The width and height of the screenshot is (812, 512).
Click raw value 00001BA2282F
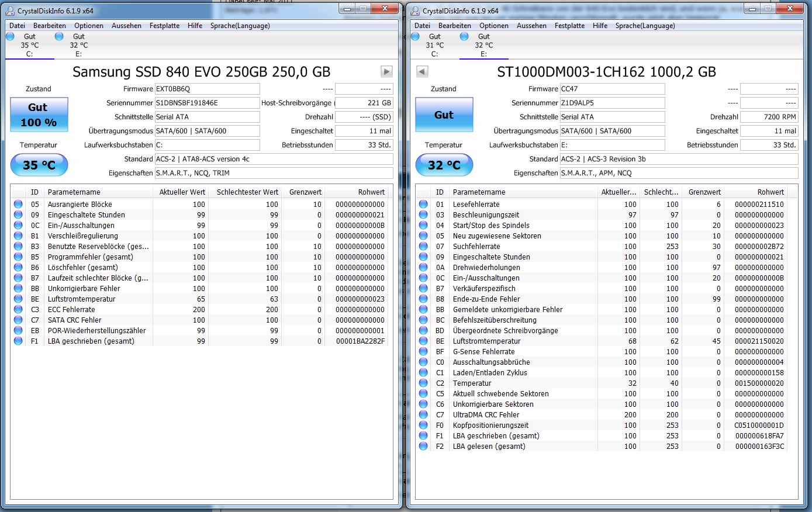coord(360,341)
